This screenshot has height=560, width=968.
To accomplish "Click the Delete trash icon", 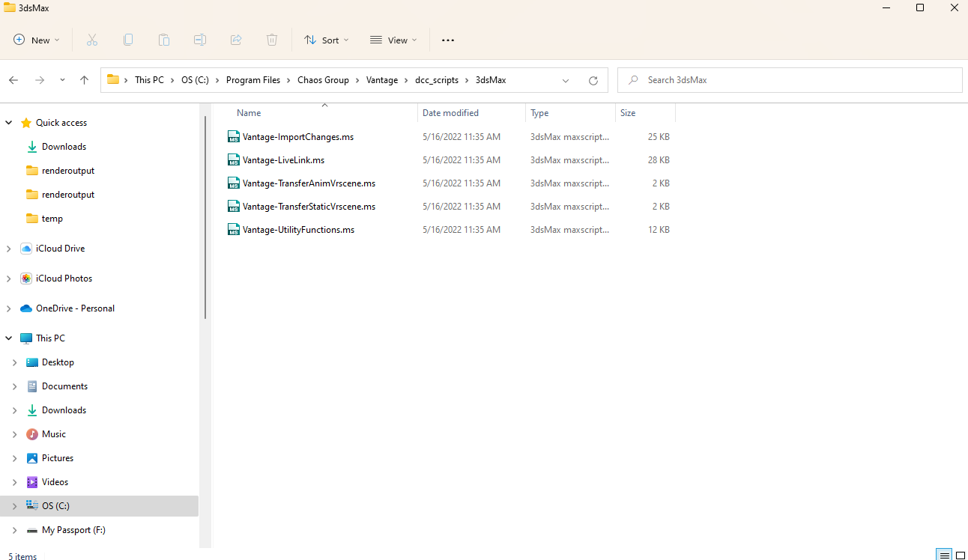I will (272, 40).
